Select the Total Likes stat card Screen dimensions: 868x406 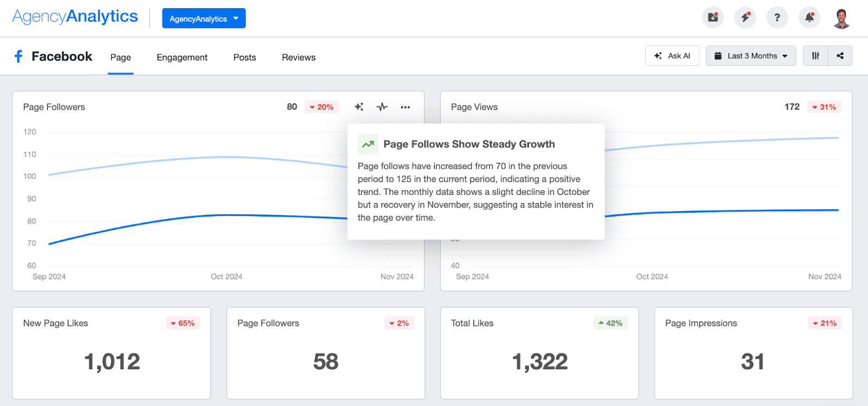click(539, 353)
